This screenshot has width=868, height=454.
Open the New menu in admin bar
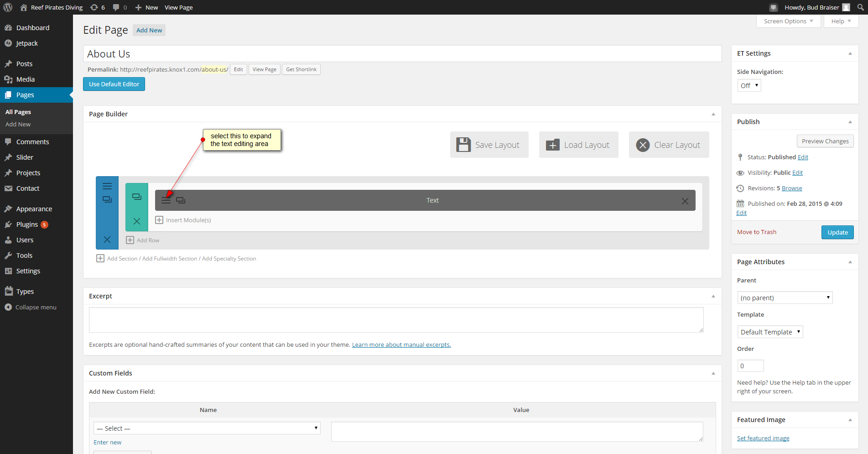point(147,7)
